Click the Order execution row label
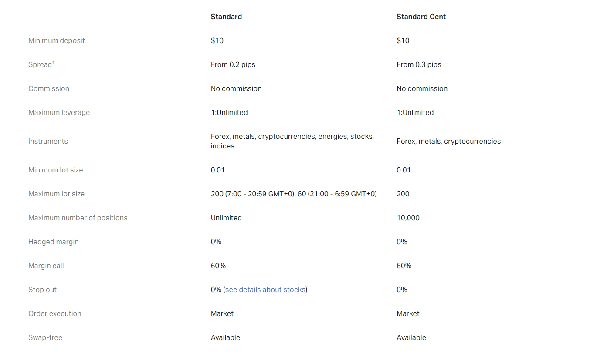The height and width of the screenshot is (364, 590). 54,313
